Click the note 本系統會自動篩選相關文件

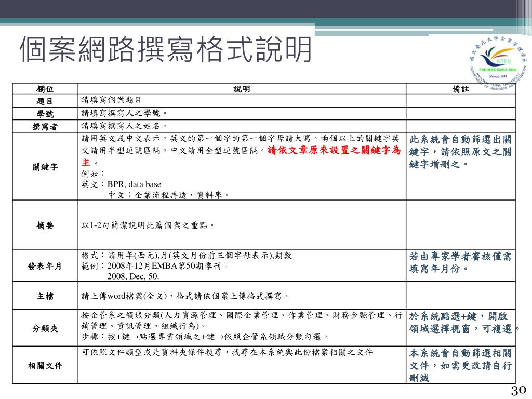pyautogui.click(x=460, y=365)
